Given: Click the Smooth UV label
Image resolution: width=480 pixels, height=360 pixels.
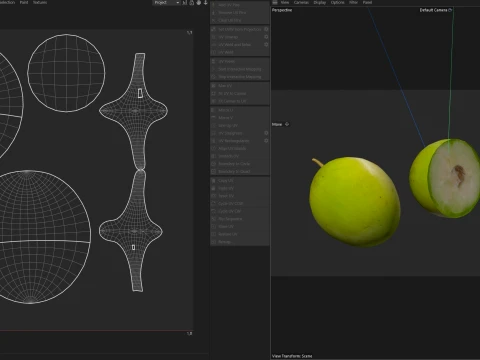Looking at the screenshot, I should point(228,156).
